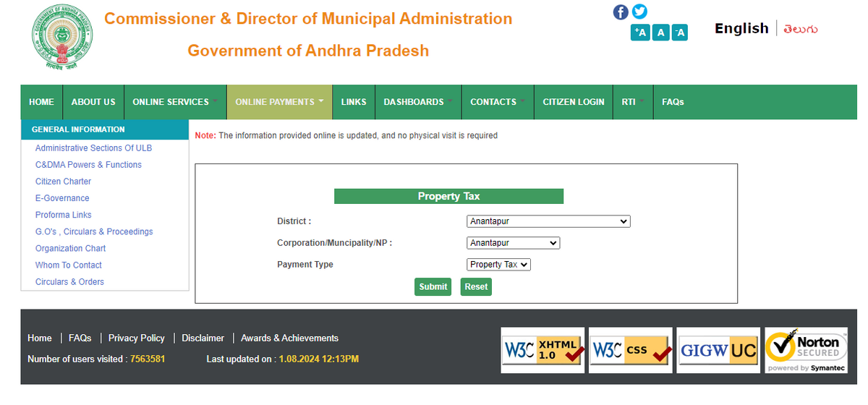This screenshot has height=405, width=868.
Task: Click visitor count 7563581
Action: (x=148, y=359)
